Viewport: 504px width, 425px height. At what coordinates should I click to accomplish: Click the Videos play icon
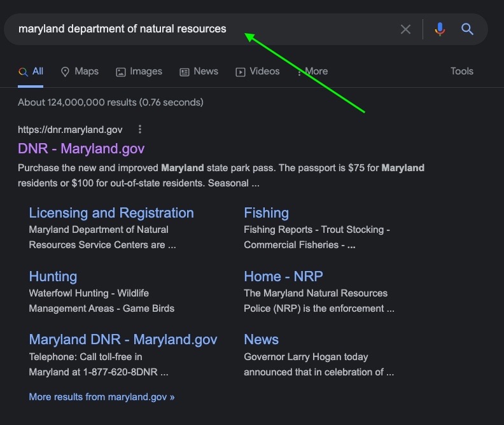240,72
